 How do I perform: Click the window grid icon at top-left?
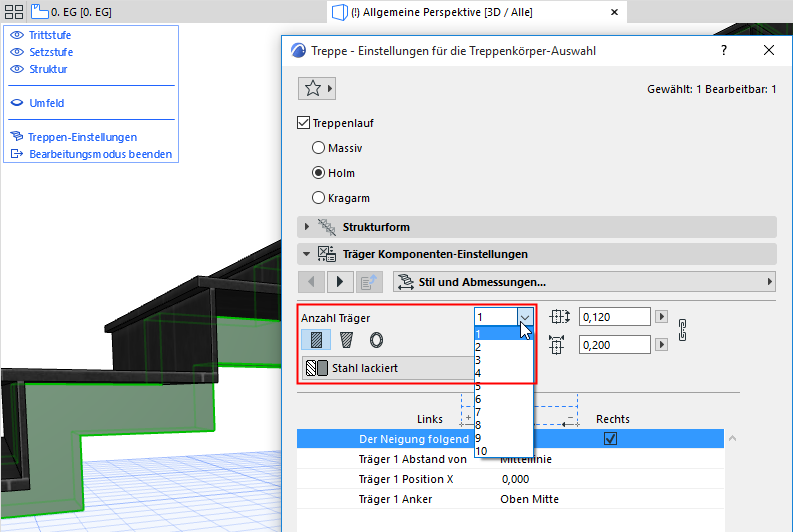pos(13,12)
